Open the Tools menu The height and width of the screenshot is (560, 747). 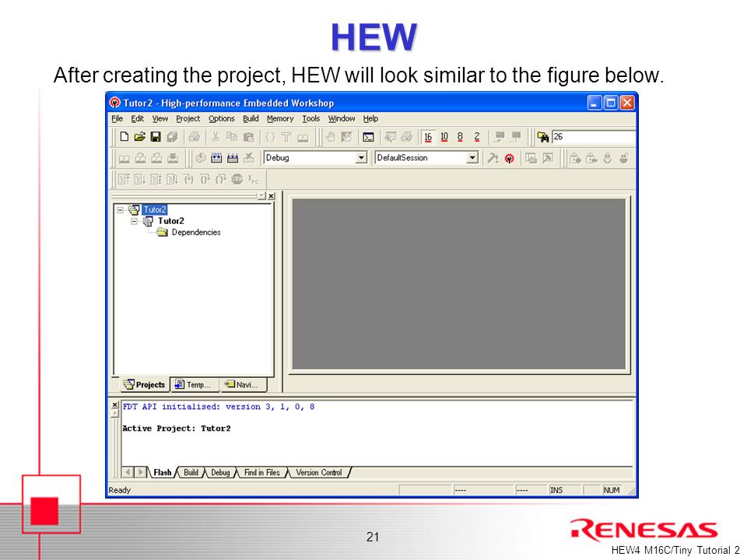(311, 118)
